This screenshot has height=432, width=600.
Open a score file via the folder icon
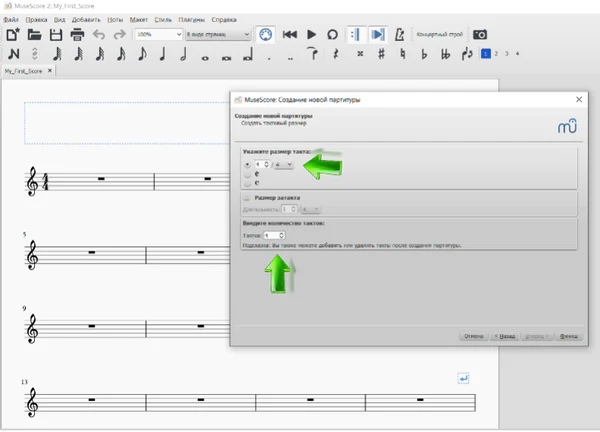[34, 34]
